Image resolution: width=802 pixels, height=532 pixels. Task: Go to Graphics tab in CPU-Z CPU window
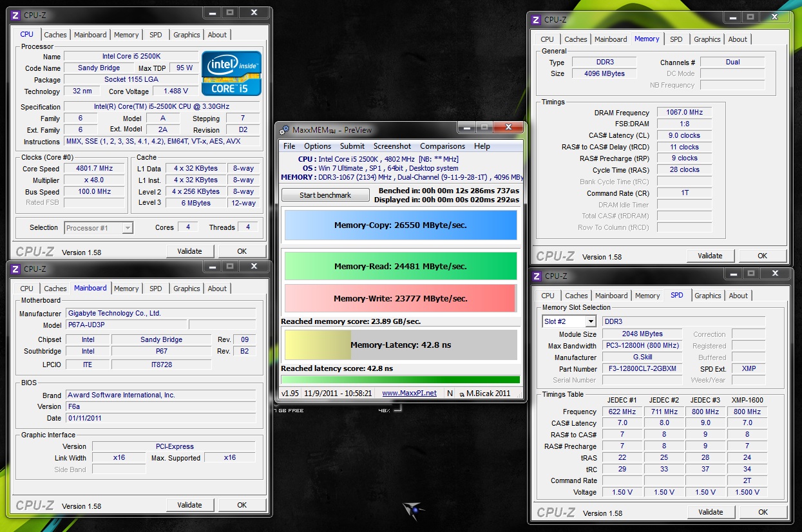coord(187,35)
